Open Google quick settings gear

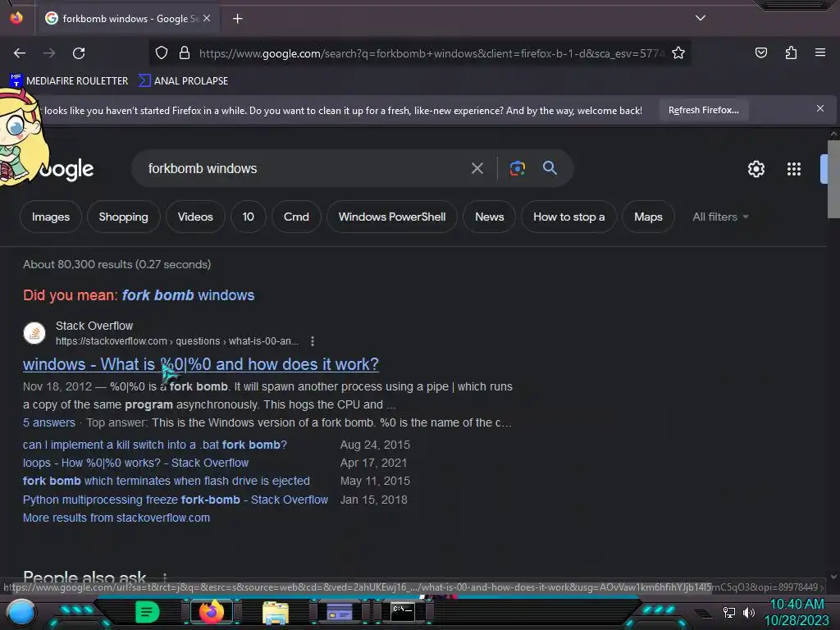tap(756, 169)
